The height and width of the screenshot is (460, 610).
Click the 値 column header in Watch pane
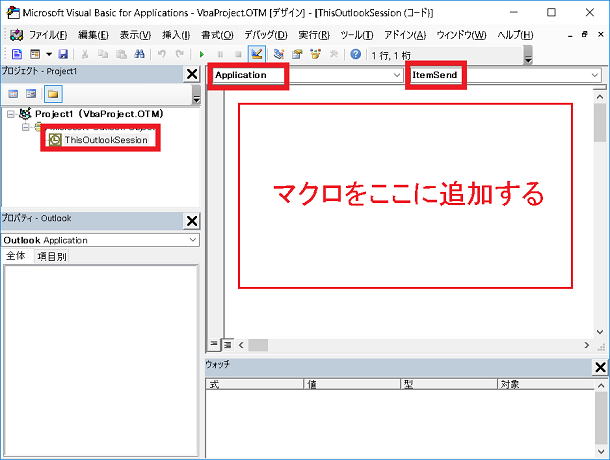(352, 385)
